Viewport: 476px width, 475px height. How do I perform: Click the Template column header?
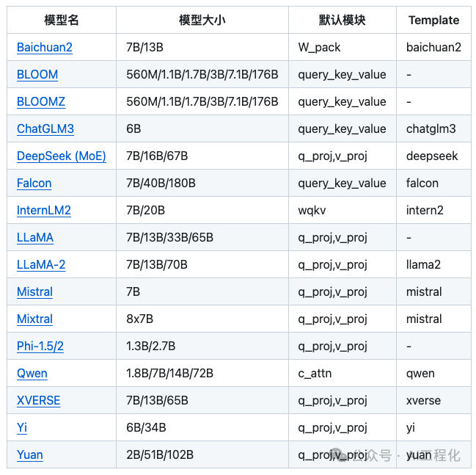click(433, 20)
